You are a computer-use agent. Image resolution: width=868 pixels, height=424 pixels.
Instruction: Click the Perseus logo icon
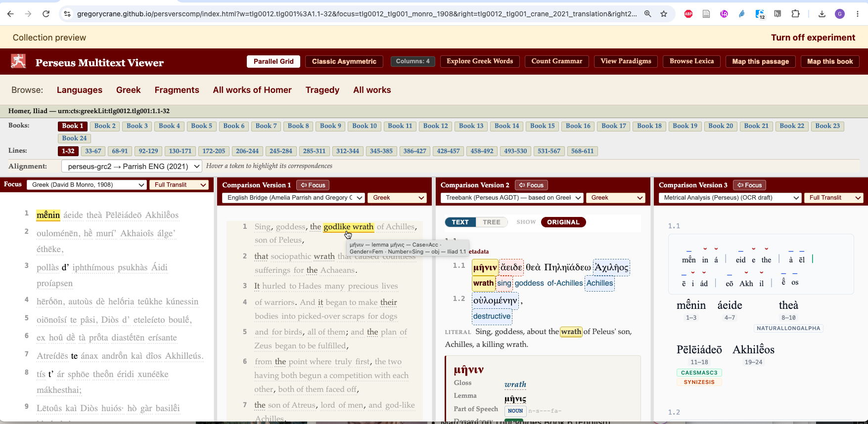(19, 61)
